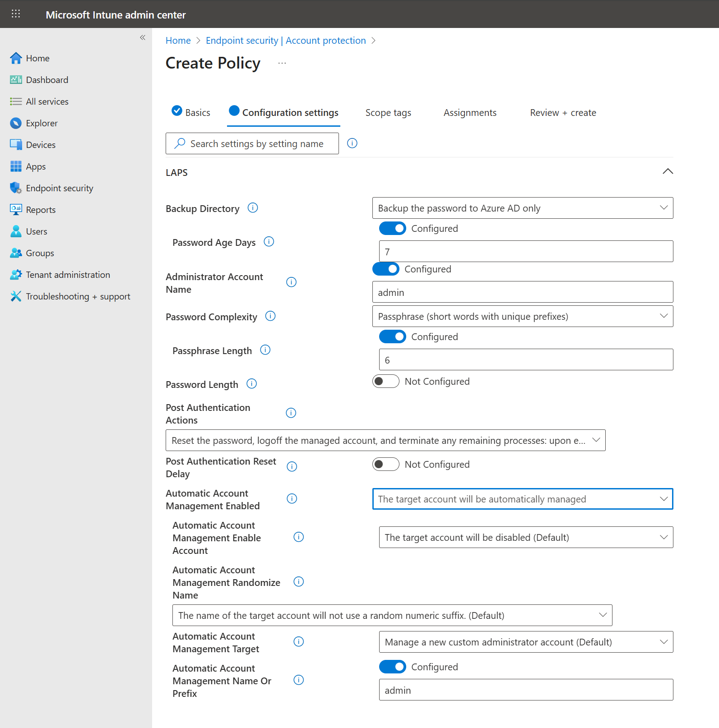Viewport: 719px width, 728px height.
Task: Show info for Automatic Account Management Target
Action: coord(299,642)
